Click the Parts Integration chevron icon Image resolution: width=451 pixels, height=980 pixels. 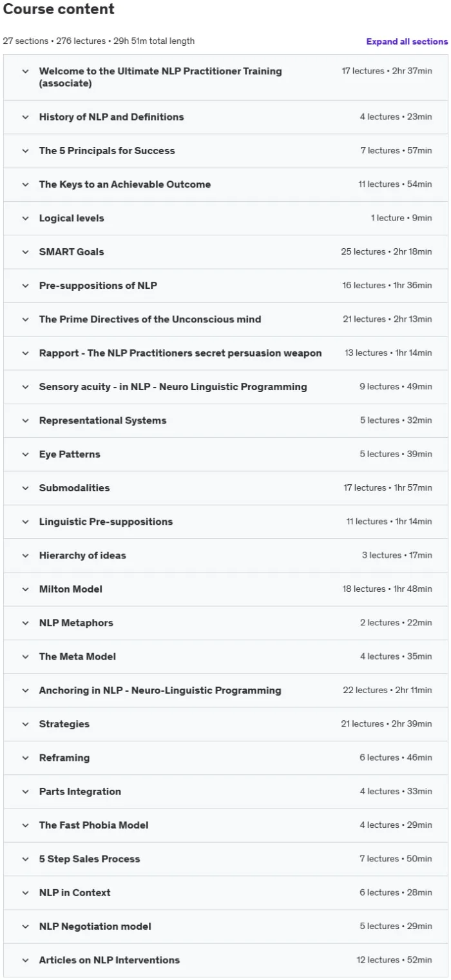(26, 792)
